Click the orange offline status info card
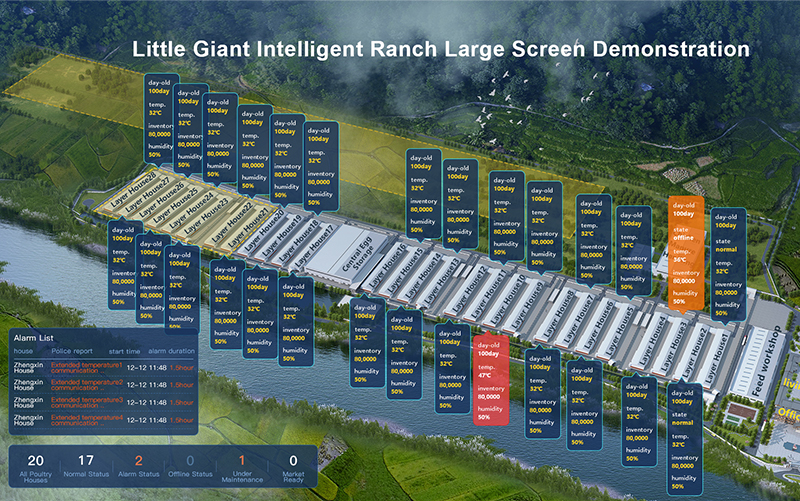The image size is (800, 501). point(685,251)
